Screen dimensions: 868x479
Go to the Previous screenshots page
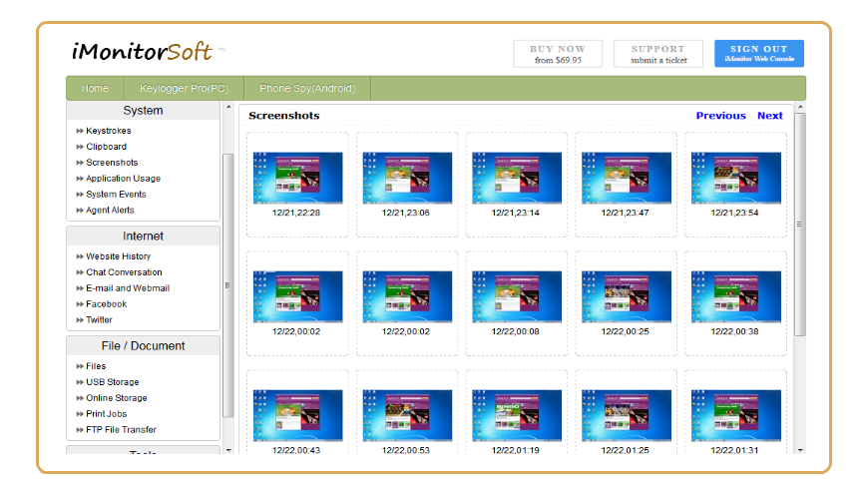pyautogui.click(x=720, y=116)
